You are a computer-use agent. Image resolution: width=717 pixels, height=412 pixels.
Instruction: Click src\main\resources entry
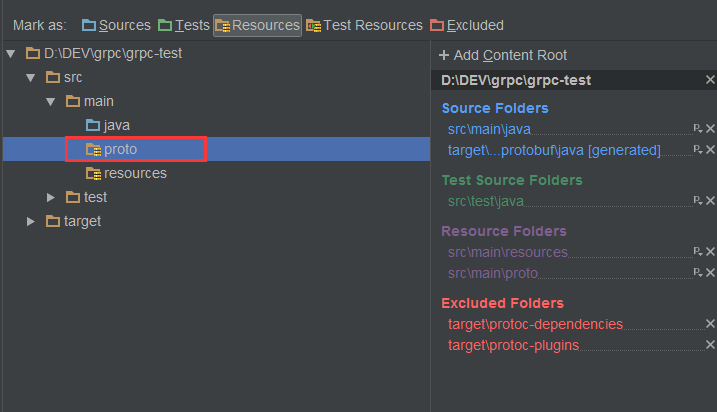tap(508, 252)
